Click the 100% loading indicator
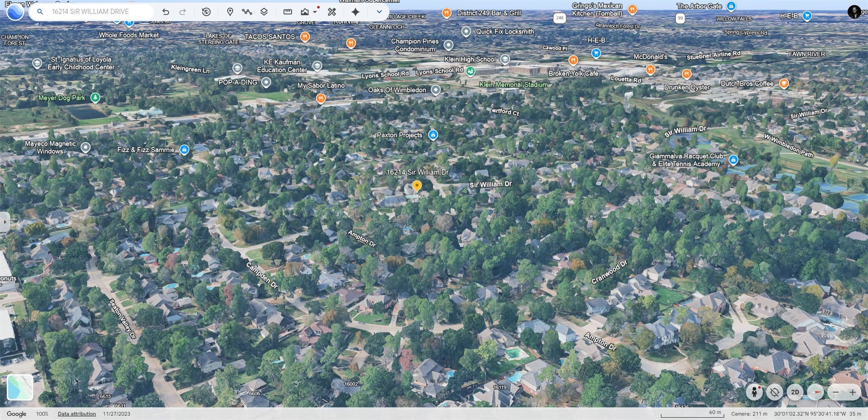The height and width of the screenshot is (420, 868). pyautogui.click(x=42, y=414)
